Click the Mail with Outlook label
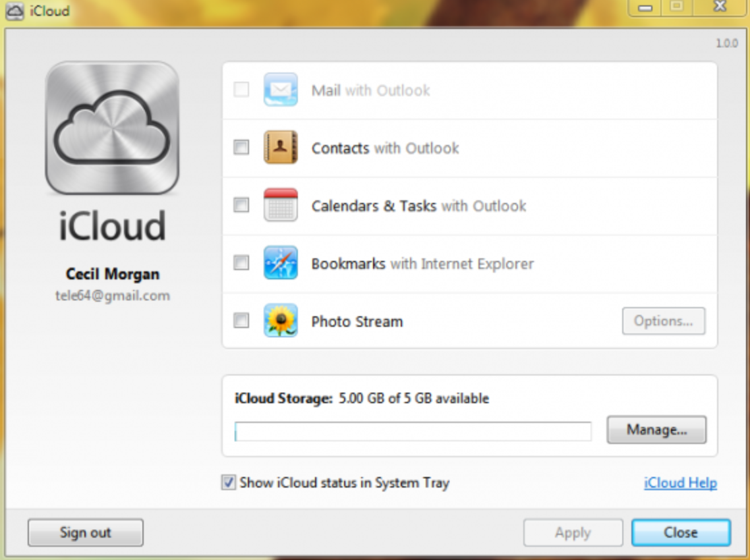Image resolution: width=750 pixels, height=560 pixels. 370,90
